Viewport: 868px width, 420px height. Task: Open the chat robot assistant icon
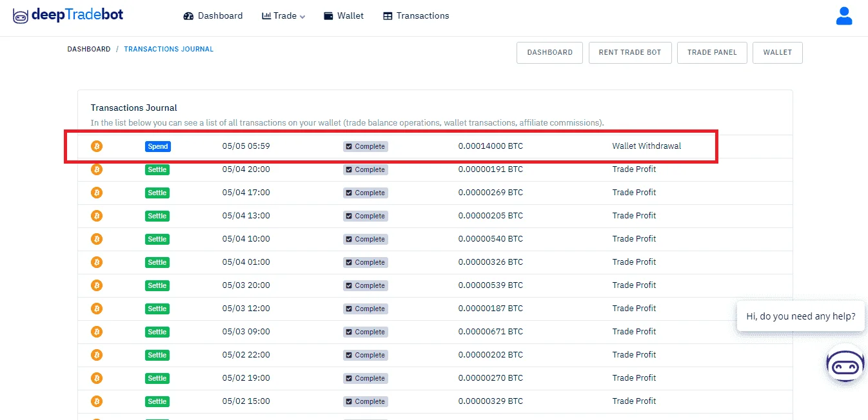coord(845,365)
